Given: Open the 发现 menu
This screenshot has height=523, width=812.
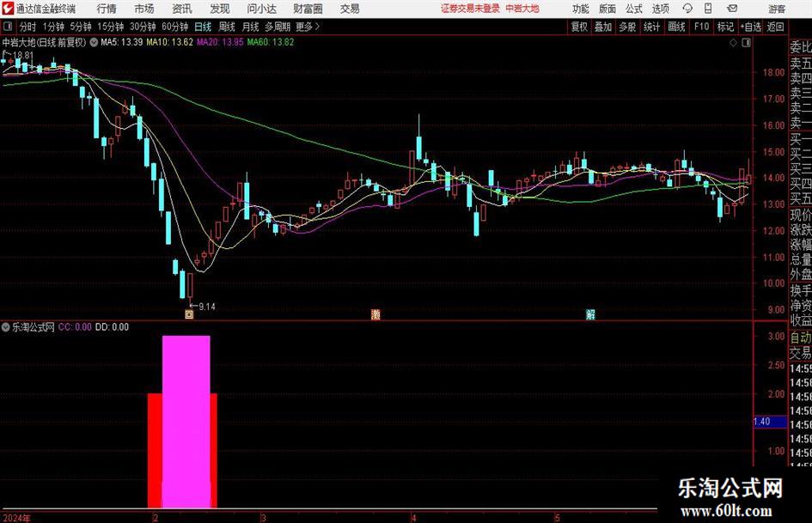Looking at the screenshot, I should [220, 9].
